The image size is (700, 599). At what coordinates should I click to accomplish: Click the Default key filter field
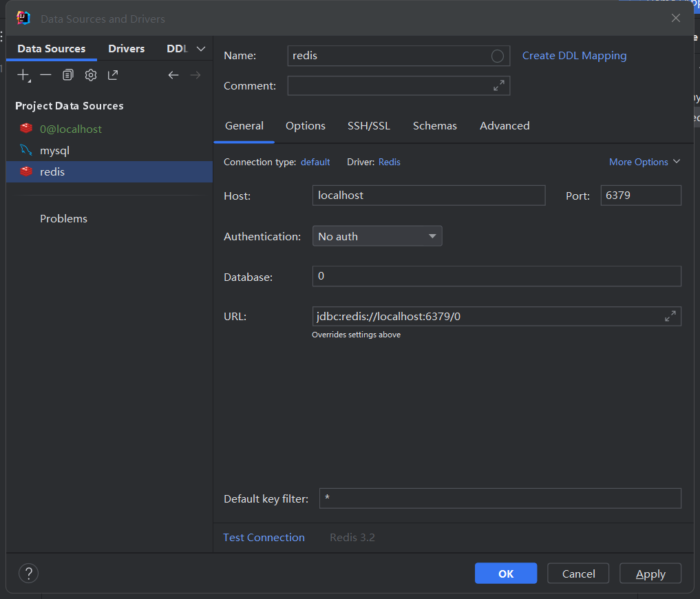[500, 498]
